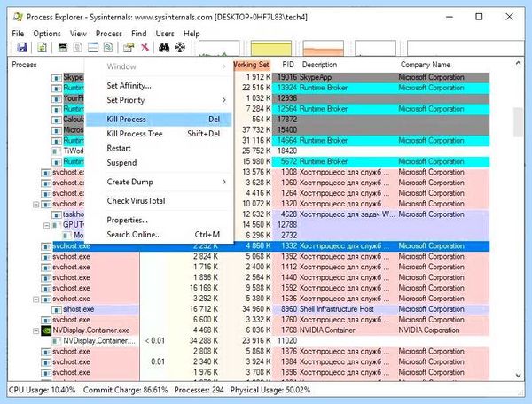The image size is (532, 404).
Task: Click the scrollbar down arrow
Action: click(519, 375)
